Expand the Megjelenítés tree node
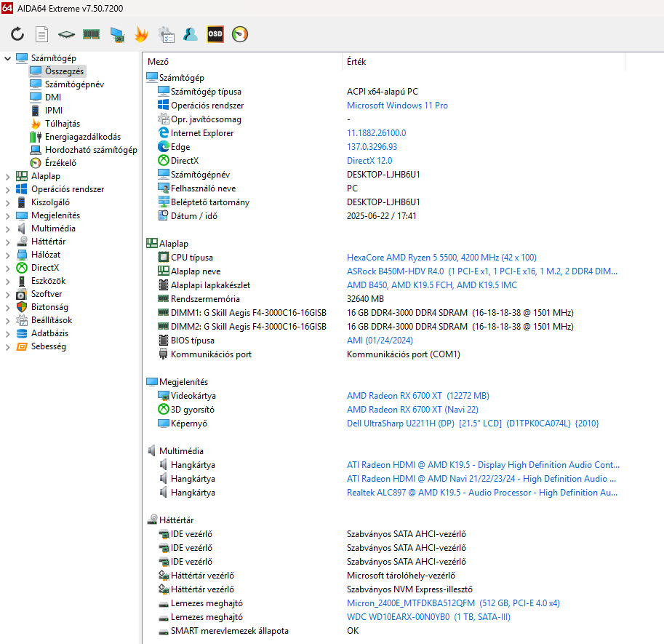 [7, 215]
